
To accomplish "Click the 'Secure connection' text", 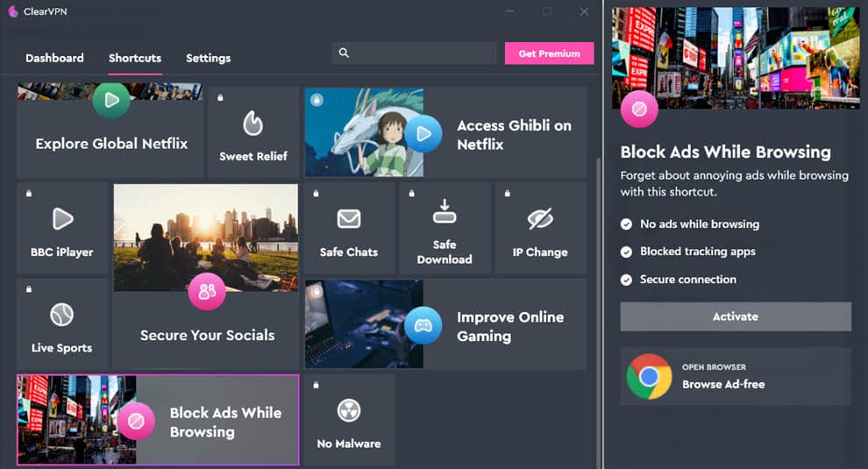I will [x=688, y=280].
